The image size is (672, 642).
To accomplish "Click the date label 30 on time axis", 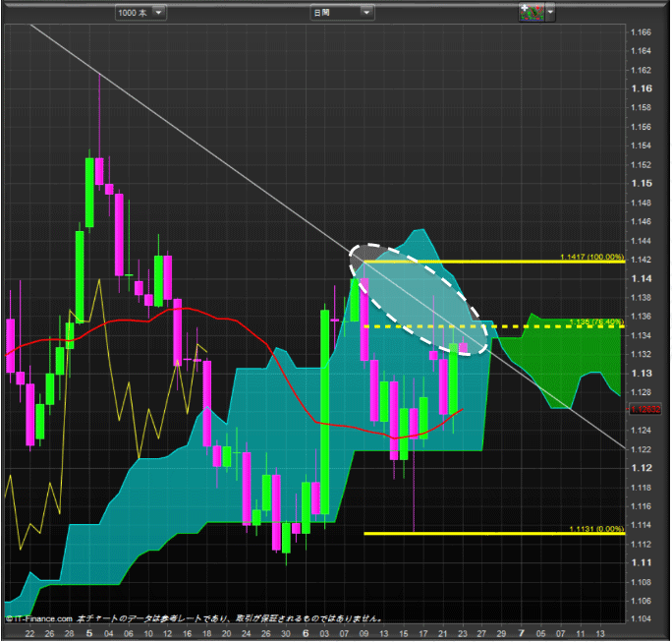I will click(x=286, y=634).
